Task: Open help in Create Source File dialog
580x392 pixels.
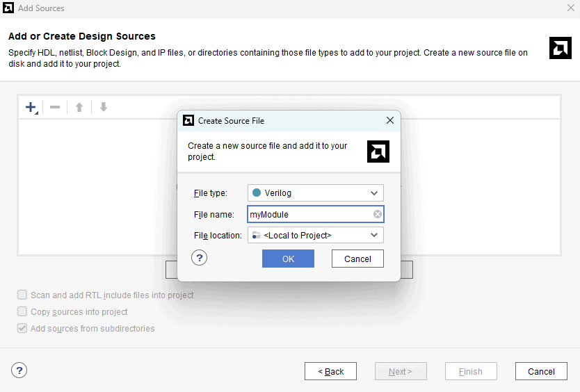Action: coord(200,258)
